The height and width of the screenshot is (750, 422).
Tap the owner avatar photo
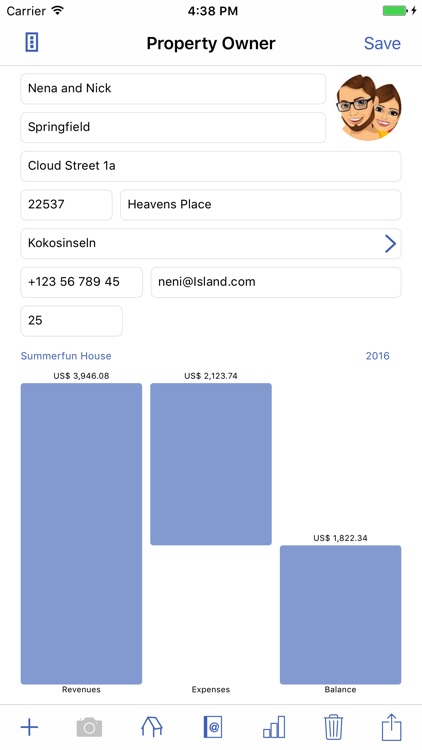pos(369,108)
